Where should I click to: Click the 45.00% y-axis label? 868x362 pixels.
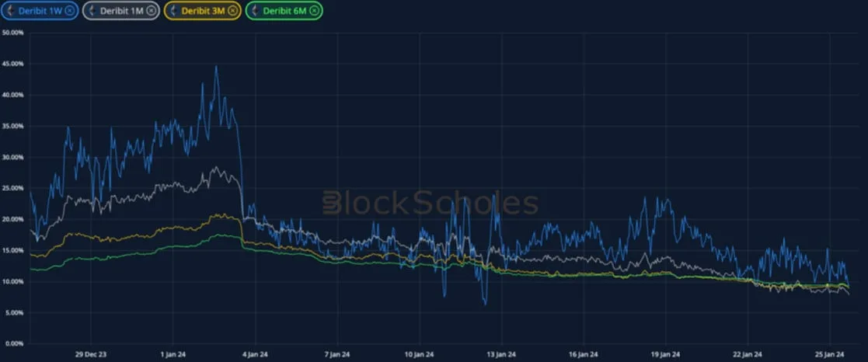pyautogui.click(x=12, y=64)
